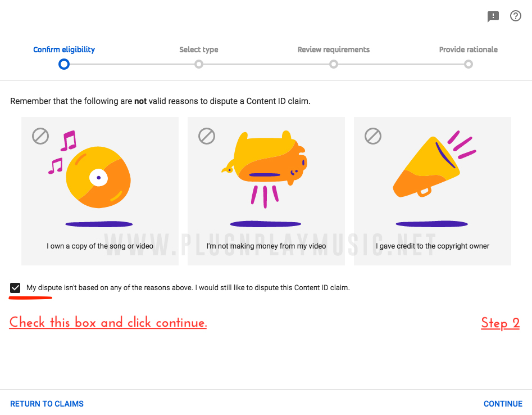Click the Review requirements step label
This screenshot has width=532, height=415.
point(334,49)
